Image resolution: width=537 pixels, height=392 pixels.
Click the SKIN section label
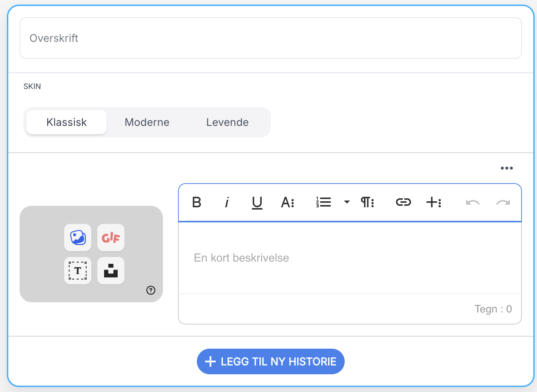tap(32, 86)
